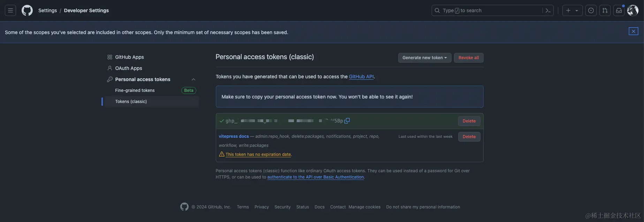Open the notifications inbox icon
644x222 pixels.
(619, 10)
